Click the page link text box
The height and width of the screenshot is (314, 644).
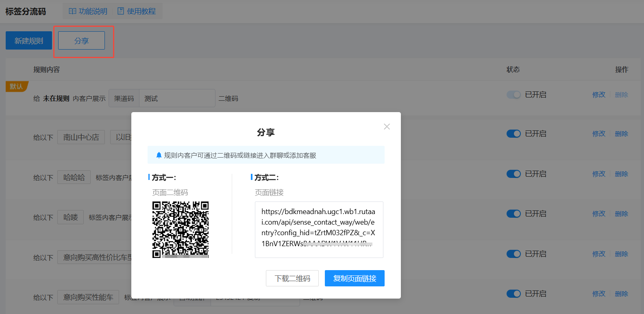tap(319, 230)
